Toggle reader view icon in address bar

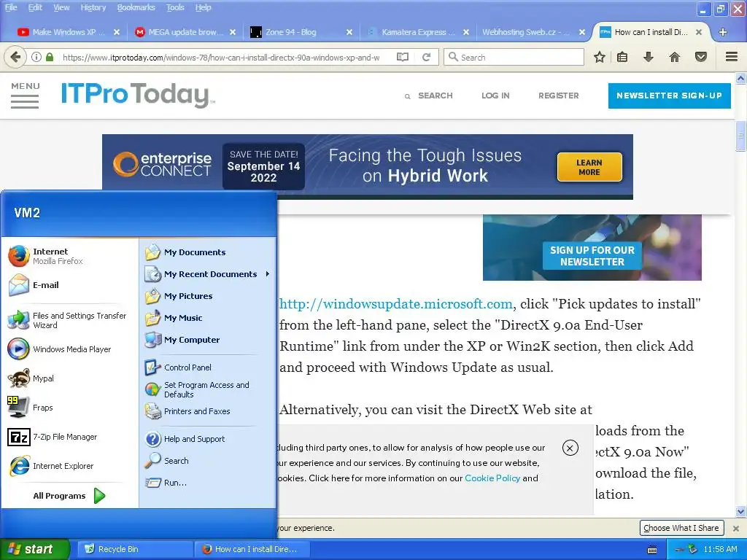403,57
